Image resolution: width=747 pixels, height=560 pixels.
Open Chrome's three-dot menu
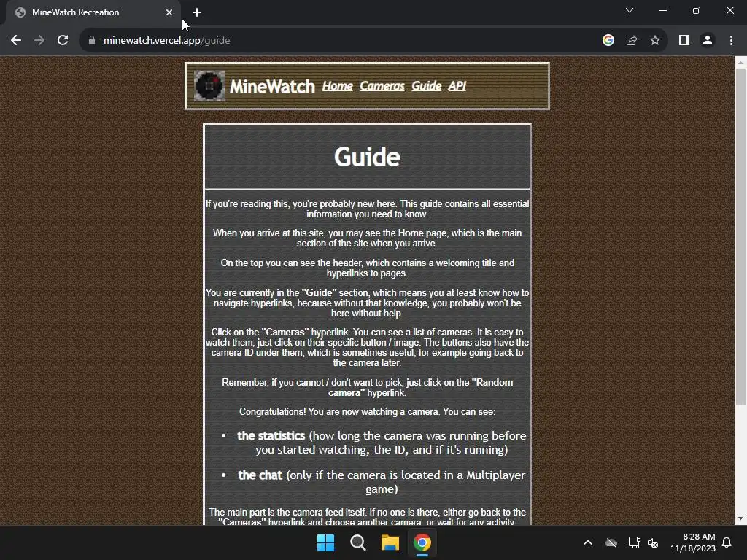pyautogui.click(x=731, y=41)
